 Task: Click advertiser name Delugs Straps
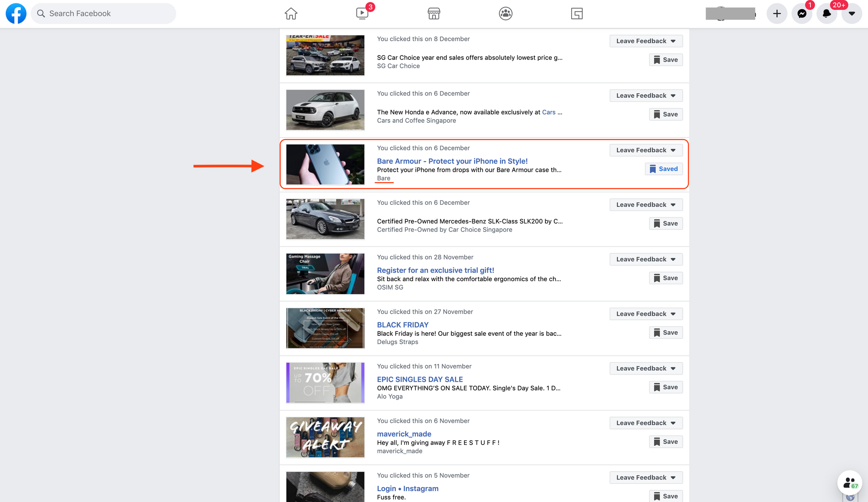click(x=398, y=342)
